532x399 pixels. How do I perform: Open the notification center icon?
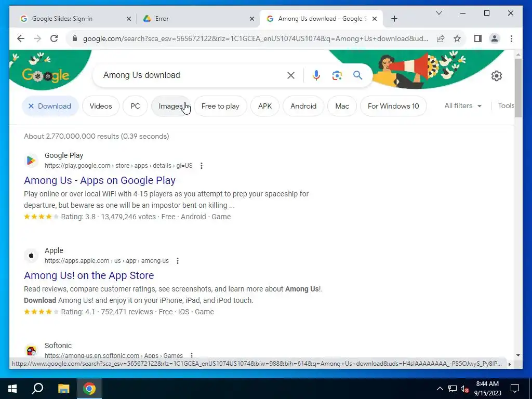point(515,389)
